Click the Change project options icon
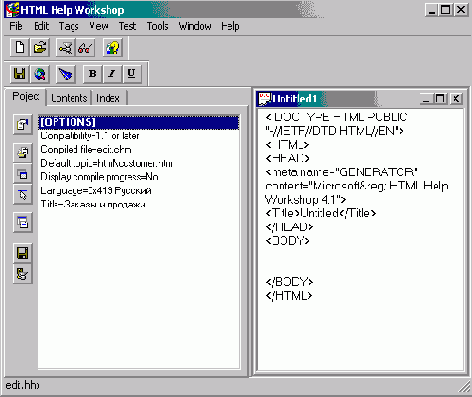The image size is (472, 397). 23,125
